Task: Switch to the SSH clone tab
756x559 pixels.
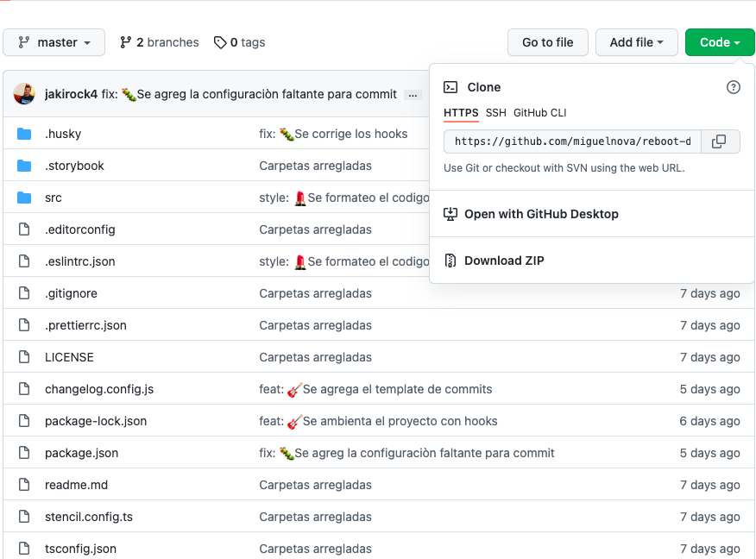Action: point(495,113)
